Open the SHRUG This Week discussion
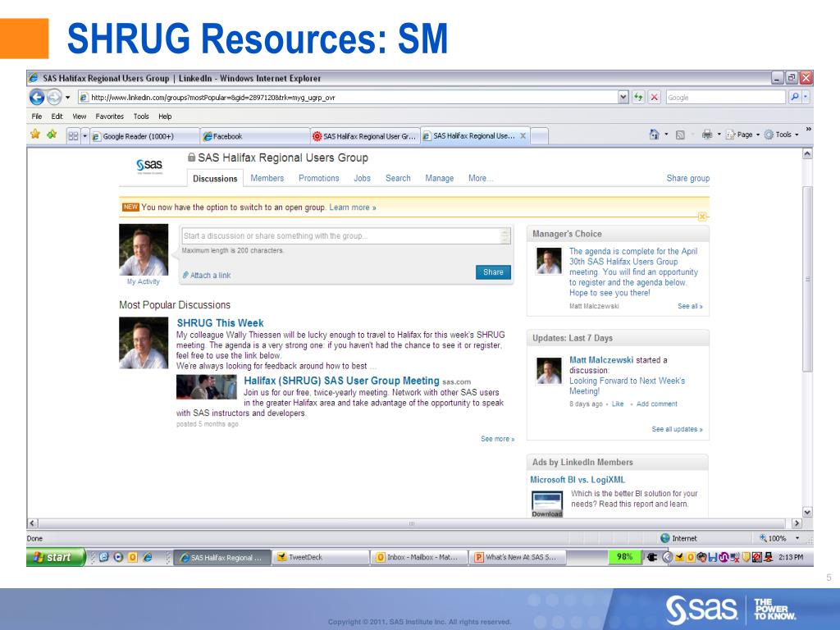The image size is (840, 630). pyautogui.click(x=220, y=323)
